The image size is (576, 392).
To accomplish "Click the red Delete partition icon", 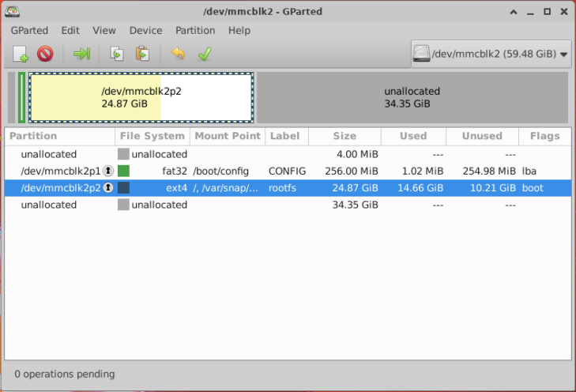I will [45, 54].
